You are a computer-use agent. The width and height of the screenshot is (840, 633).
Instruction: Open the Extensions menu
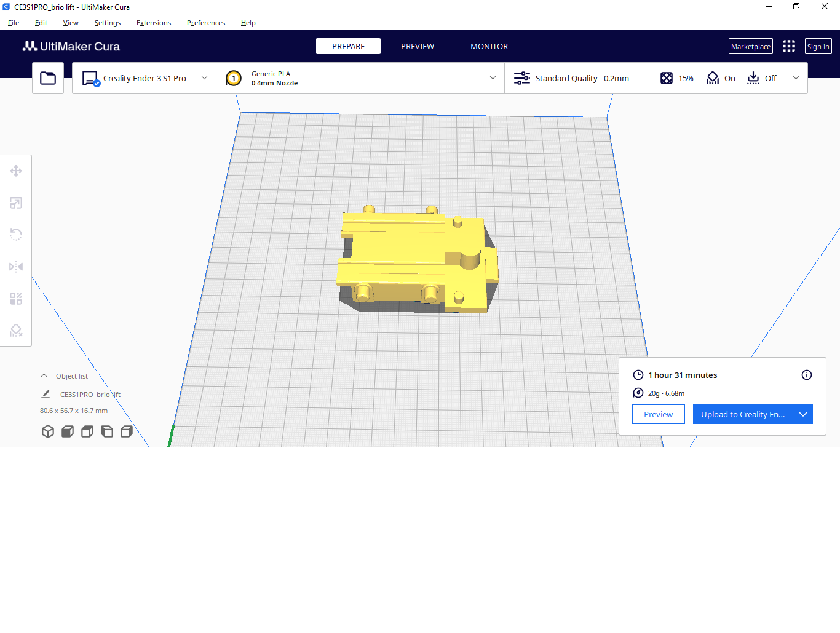pyautogui.click(x=154, y=23)
